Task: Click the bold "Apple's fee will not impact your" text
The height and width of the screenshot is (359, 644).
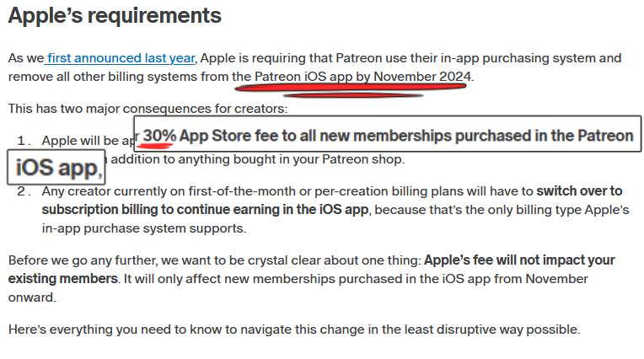Action: point(519,260)
